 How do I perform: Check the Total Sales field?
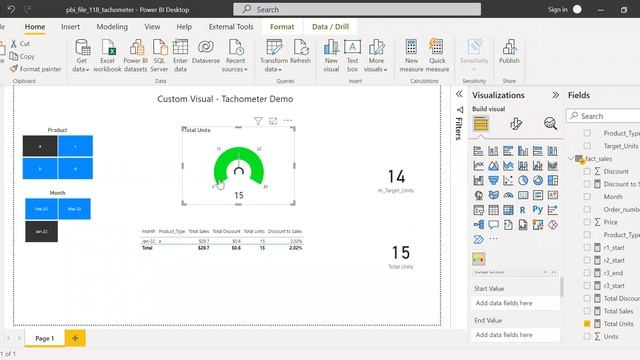[x=587, y=311]
